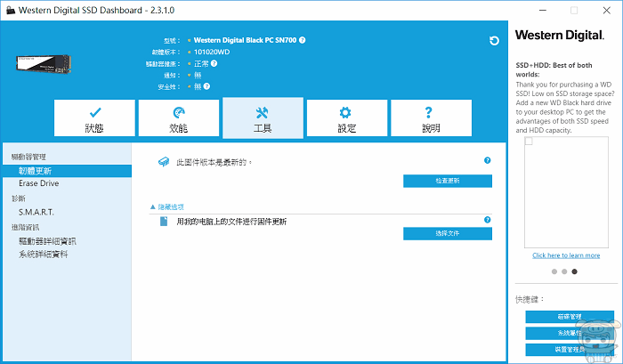Open the 說明 (Help) tab
This screenshot has height=364, width=623.
pyautogui.click(x=432, y=118)
